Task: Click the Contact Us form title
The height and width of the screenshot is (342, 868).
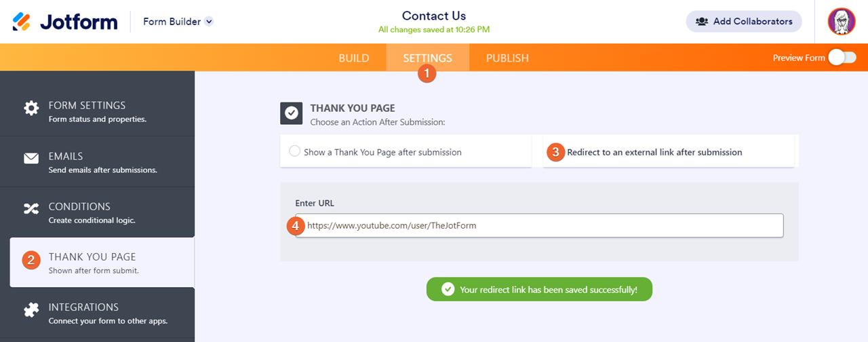Action: (x=434, y=16)
